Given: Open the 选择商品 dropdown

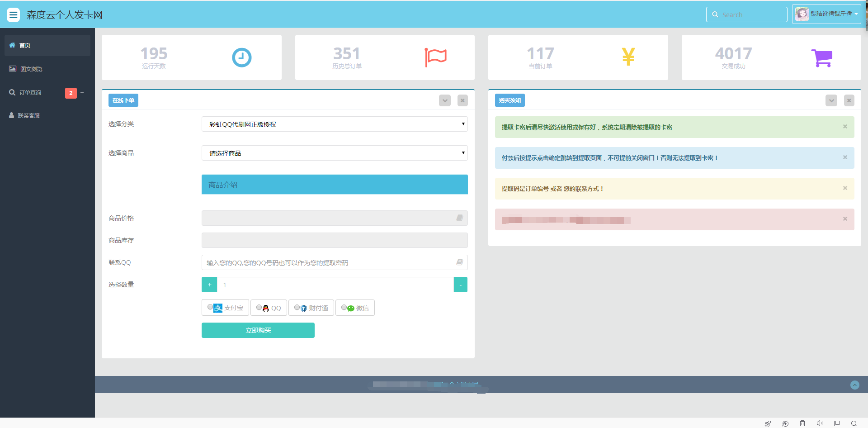Looking at the screenshot, I should (335, 153).
